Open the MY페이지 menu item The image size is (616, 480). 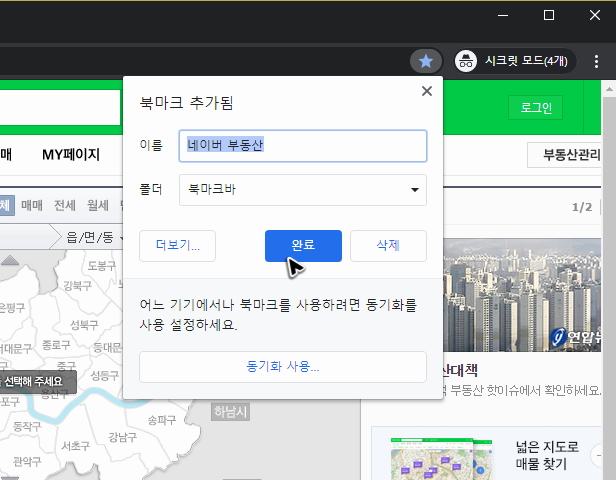point(71,154)
